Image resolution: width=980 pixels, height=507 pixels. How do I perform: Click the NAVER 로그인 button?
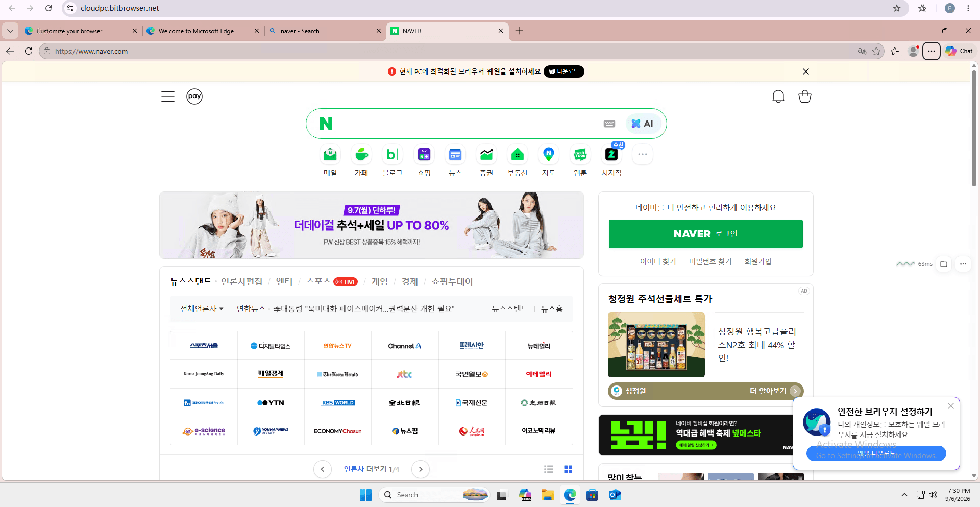coord(706,234)
